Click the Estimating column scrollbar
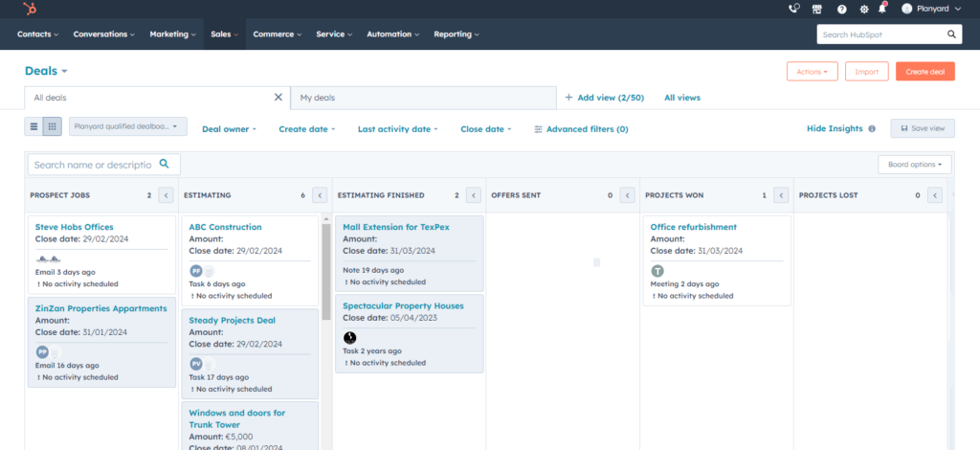 click(325, 272)
